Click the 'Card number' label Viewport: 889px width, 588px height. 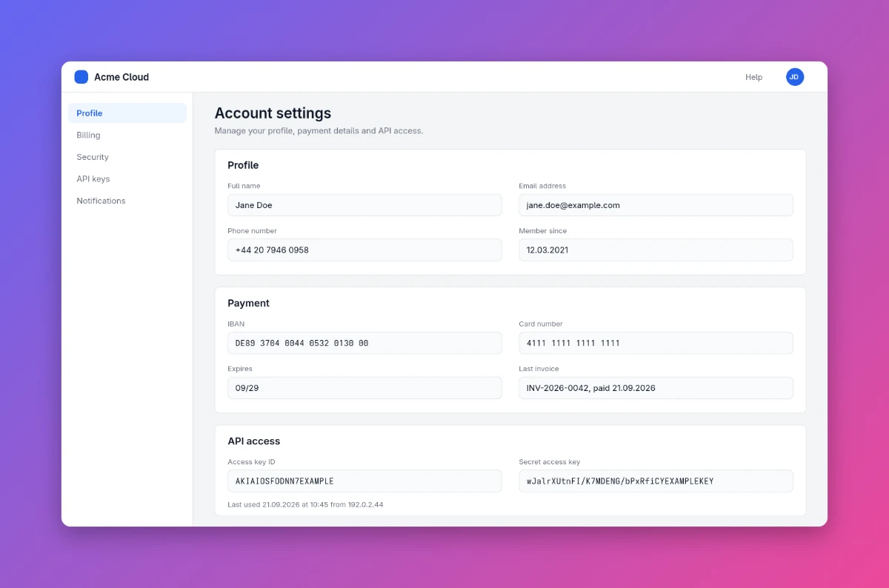click(x=541, y=324)
